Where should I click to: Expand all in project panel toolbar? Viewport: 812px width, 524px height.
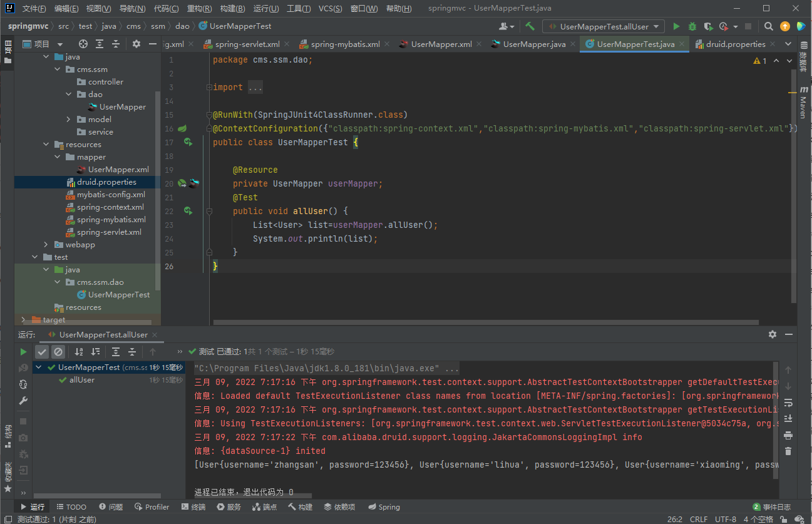100,44
